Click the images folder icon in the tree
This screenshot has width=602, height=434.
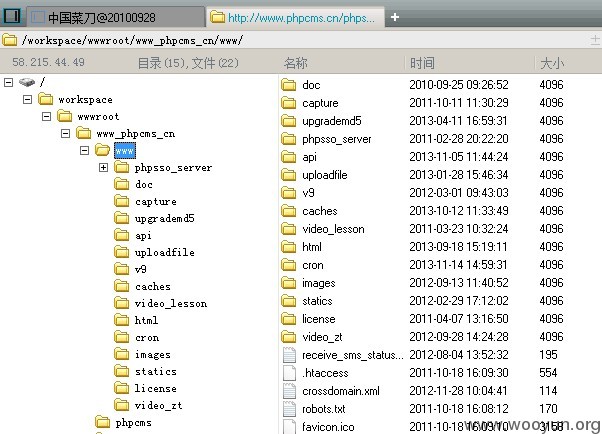point(122,354)
